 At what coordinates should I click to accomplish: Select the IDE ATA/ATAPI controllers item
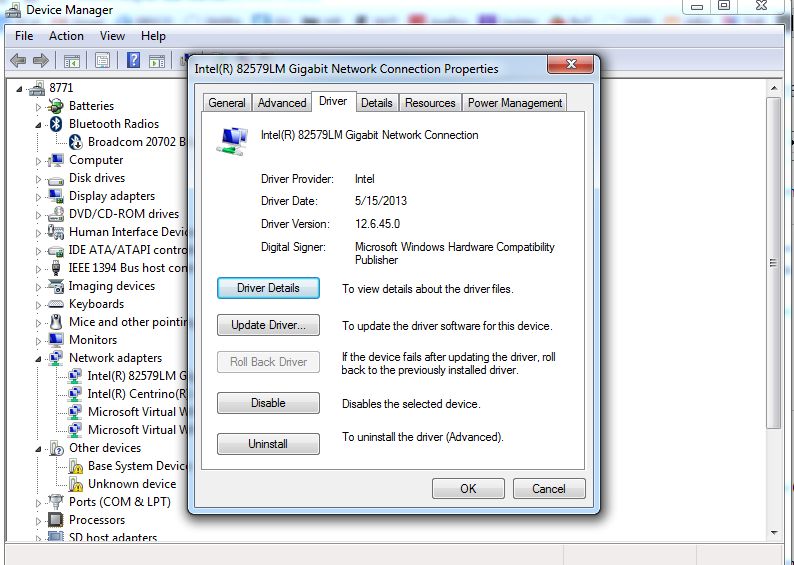pos(128,250)
